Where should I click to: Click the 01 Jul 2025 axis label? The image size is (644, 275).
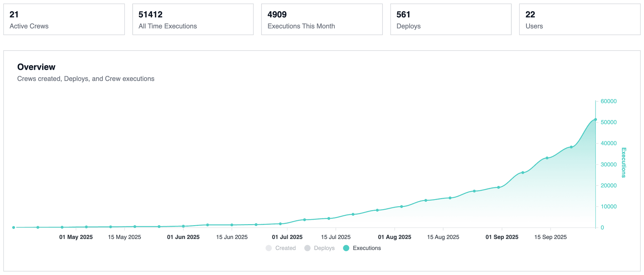[287, 237]
